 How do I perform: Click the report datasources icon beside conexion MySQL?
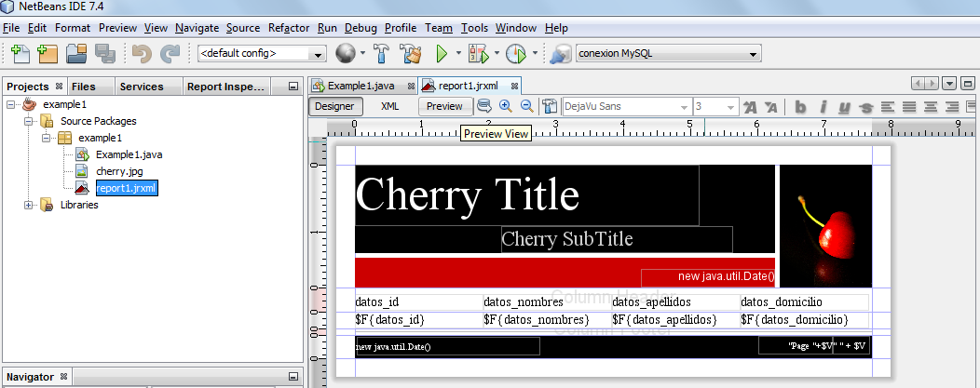(561, 54)
